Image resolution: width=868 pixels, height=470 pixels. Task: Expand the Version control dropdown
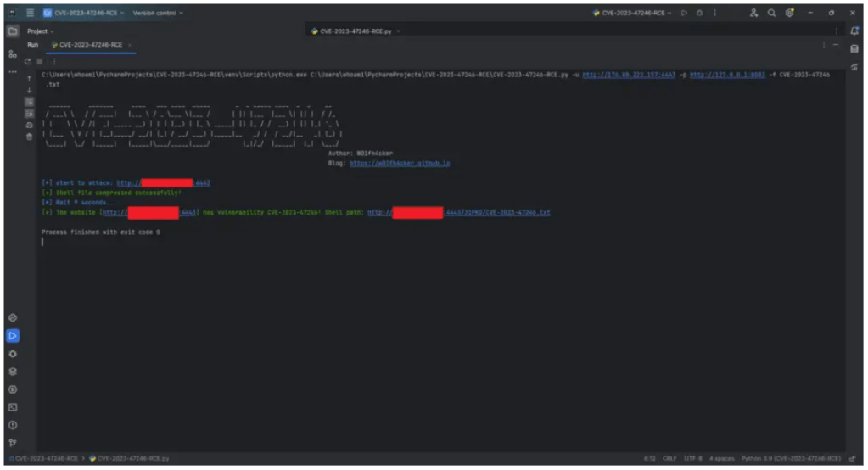158,13
